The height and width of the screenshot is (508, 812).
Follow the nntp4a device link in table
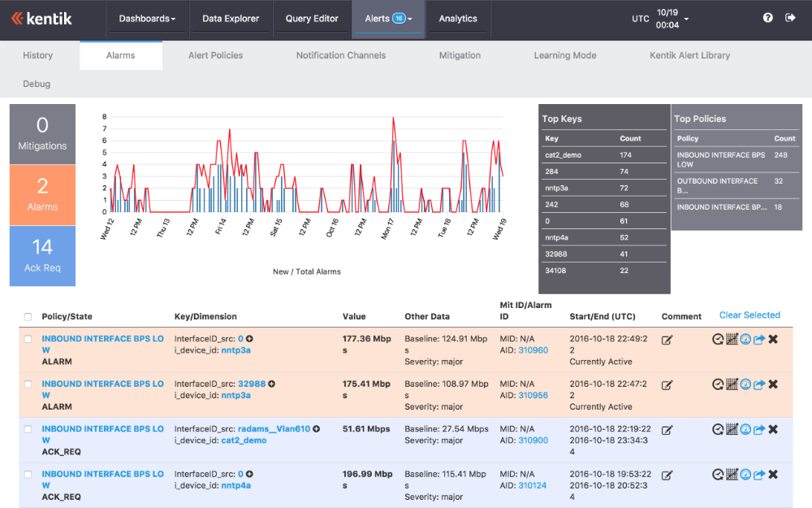pos(236,486)
